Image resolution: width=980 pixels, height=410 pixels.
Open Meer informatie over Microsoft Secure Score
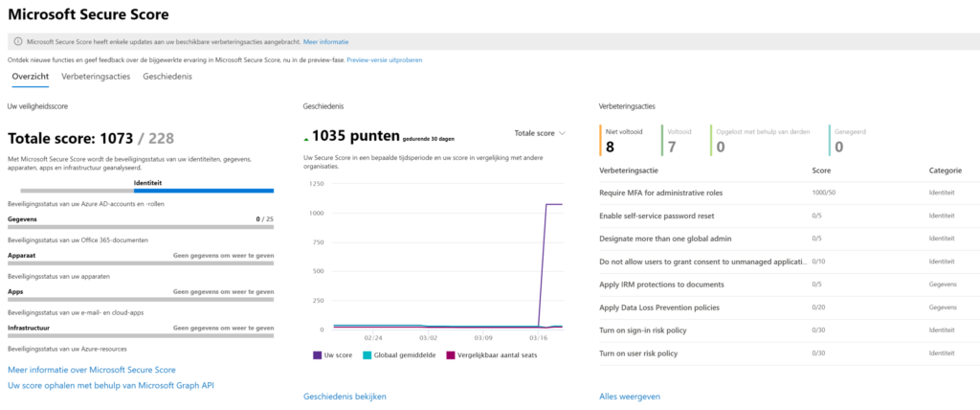coord(91,370)
